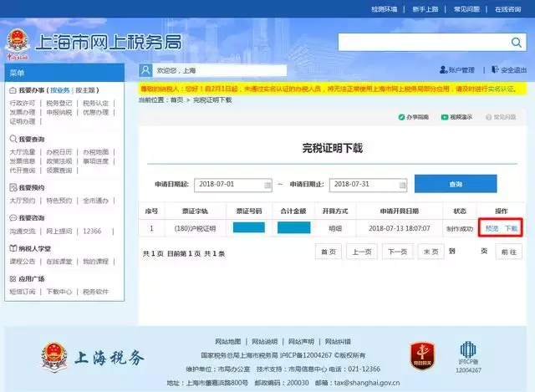Click the 前往 go-to-page button
This screenshot has height=392, width=535.
pos(509,252)
